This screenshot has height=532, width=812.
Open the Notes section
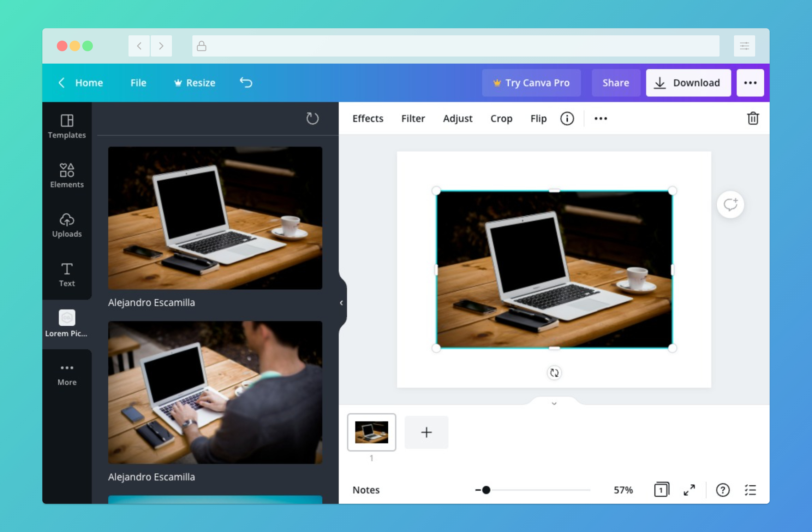366,490
